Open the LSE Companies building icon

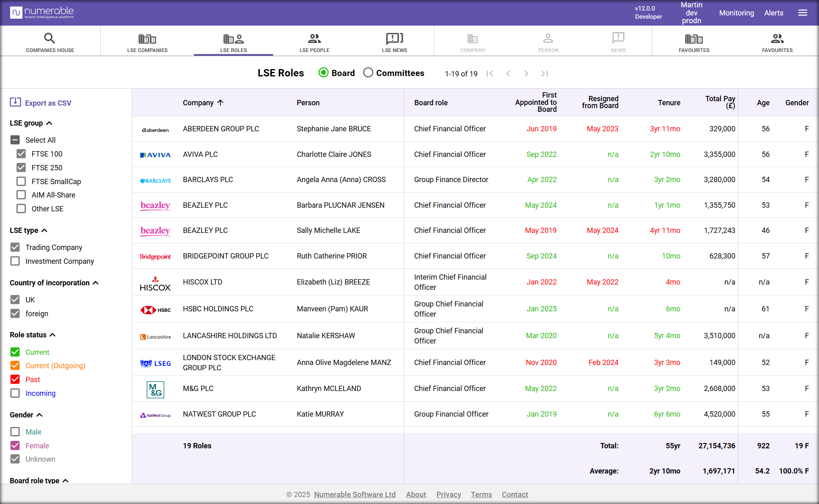pyautogui.click(x=147, y=39)
